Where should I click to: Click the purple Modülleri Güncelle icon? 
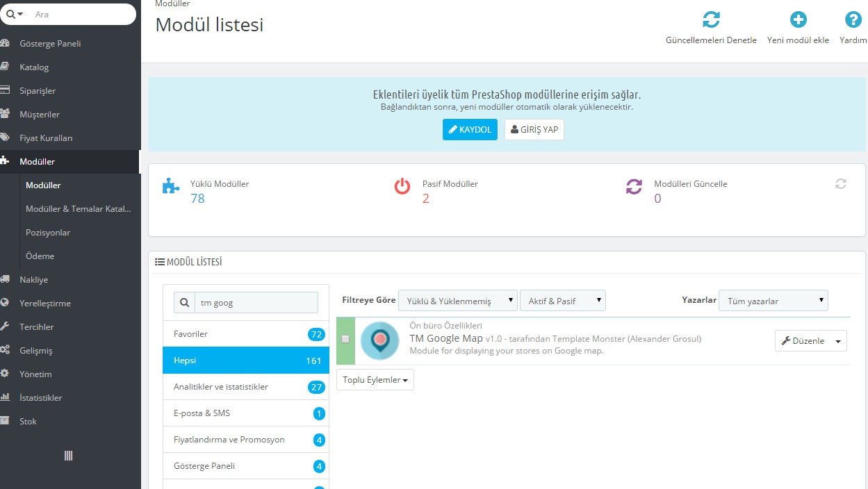[634, 186]
